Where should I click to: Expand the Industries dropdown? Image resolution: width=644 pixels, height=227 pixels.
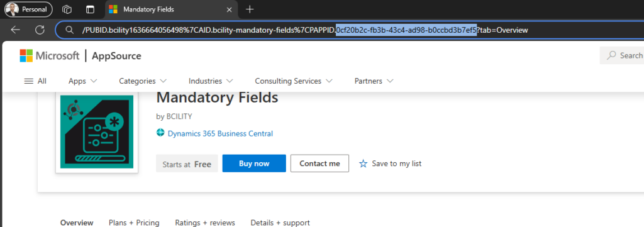[x=211, y=81]
